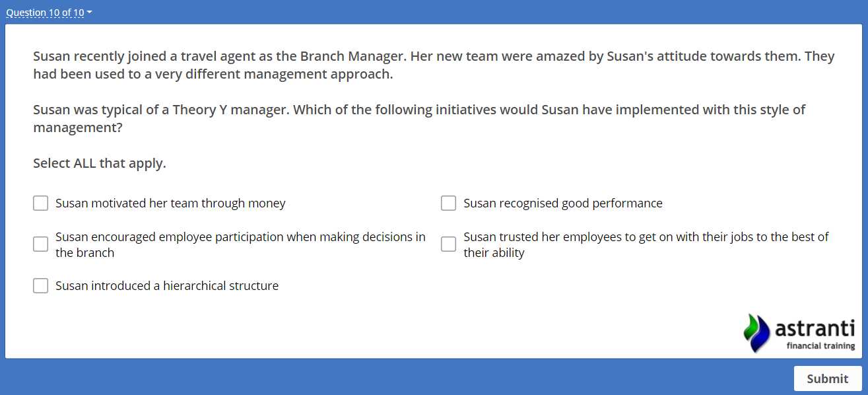The height and width of the screenshot is (395, 868).
Task: Click the 'Select ALL that apply.' instruction text
Action: pos(100,163)
